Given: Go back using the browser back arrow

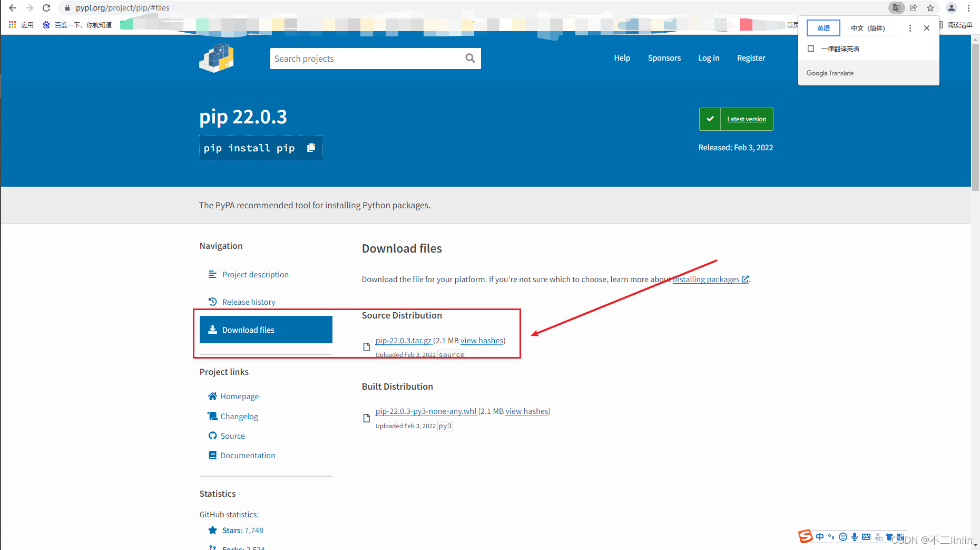Looking at the screenshot, I should click(12, 8).
